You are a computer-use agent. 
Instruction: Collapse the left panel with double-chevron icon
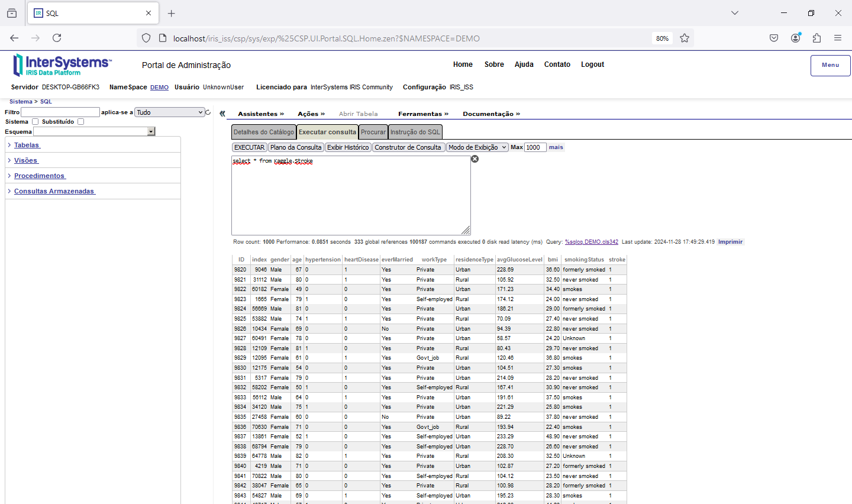[x=222, y=114]
